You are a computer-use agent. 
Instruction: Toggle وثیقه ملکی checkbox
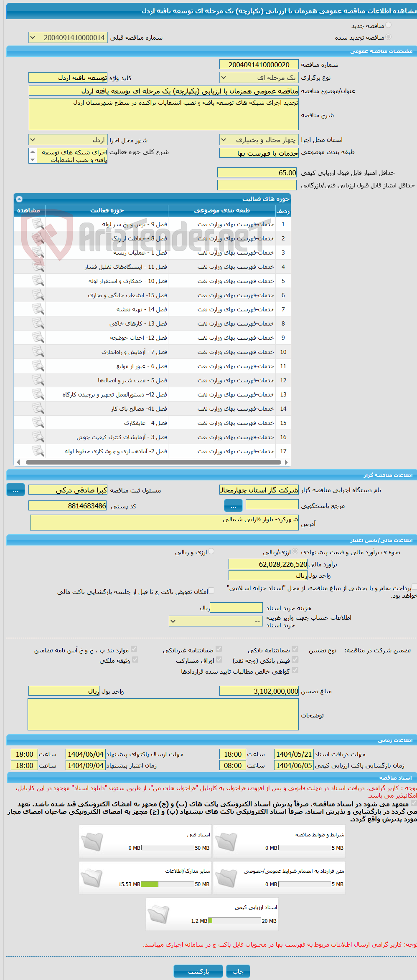point(135,659)
